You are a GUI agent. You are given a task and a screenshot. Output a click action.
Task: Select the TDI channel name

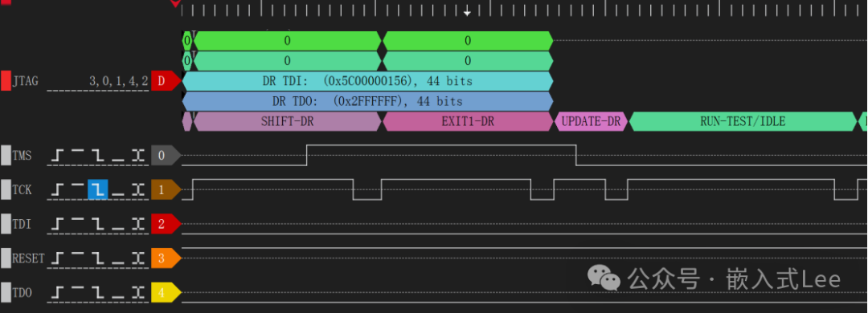pyautogui.click(x=22, y=225)
